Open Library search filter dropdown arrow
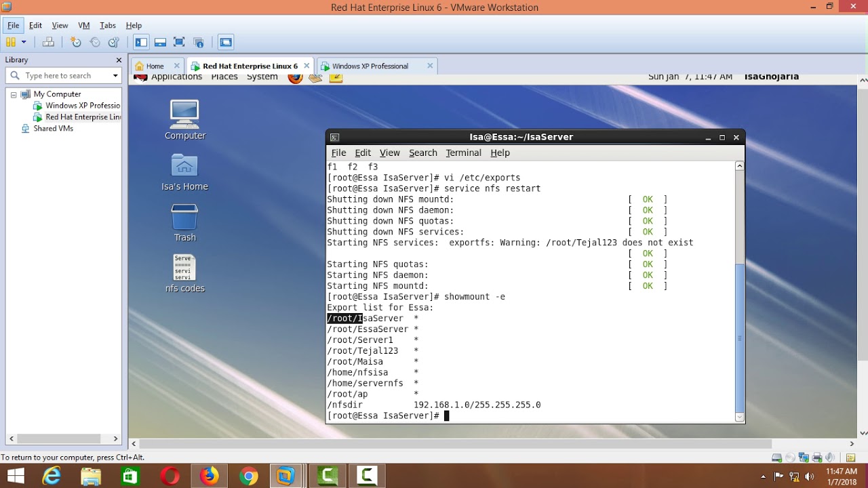868x488 pixels. pos(115,76)
